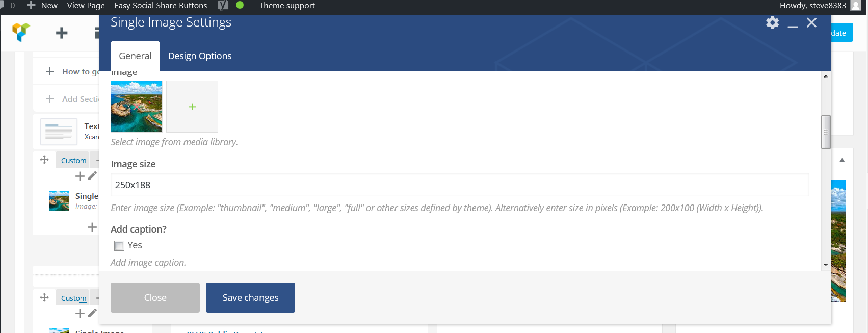Enable the Add caption Yes checkbox
The height and width of the screenshot is (333, 868).
tap(119, 246)
